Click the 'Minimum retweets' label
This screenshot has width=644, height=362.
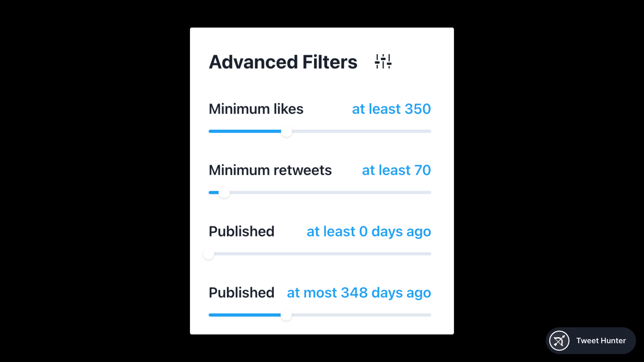coord(270,170)
